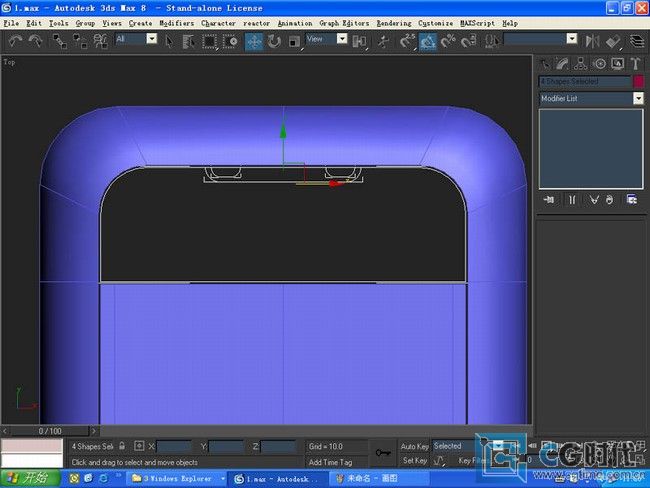This screenshot has width=650, height=488.
Task: Open the Customize menu
Action: (x=435, y=23)
